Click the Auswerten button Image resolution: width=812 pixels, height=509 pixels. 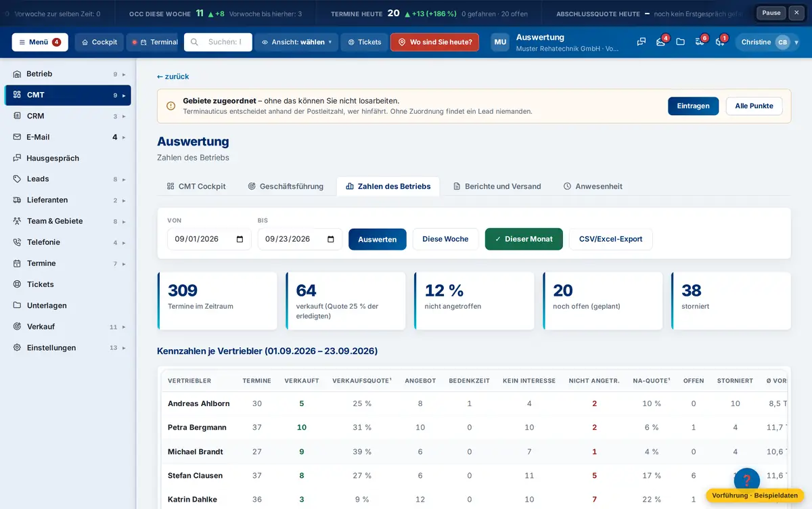[x=378, y=239]
